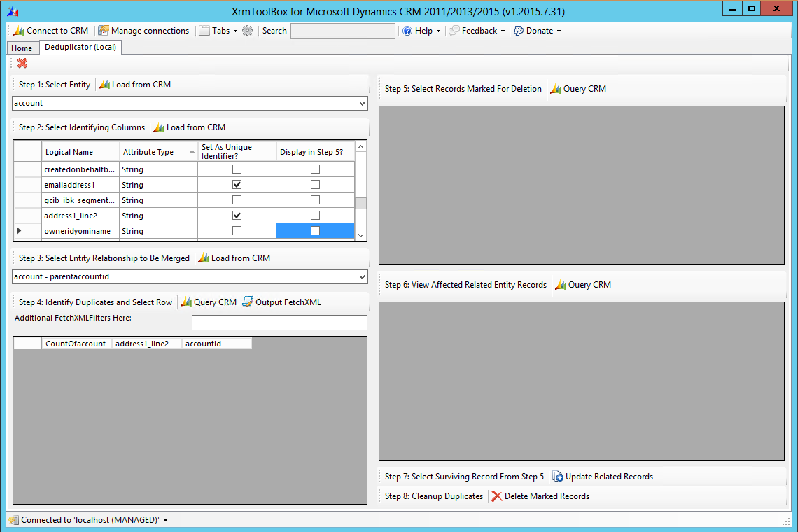Viewport: 798px width, 532px height.
Task: Sort by Attribute Type column header
Action: click(x=158, y=152)
